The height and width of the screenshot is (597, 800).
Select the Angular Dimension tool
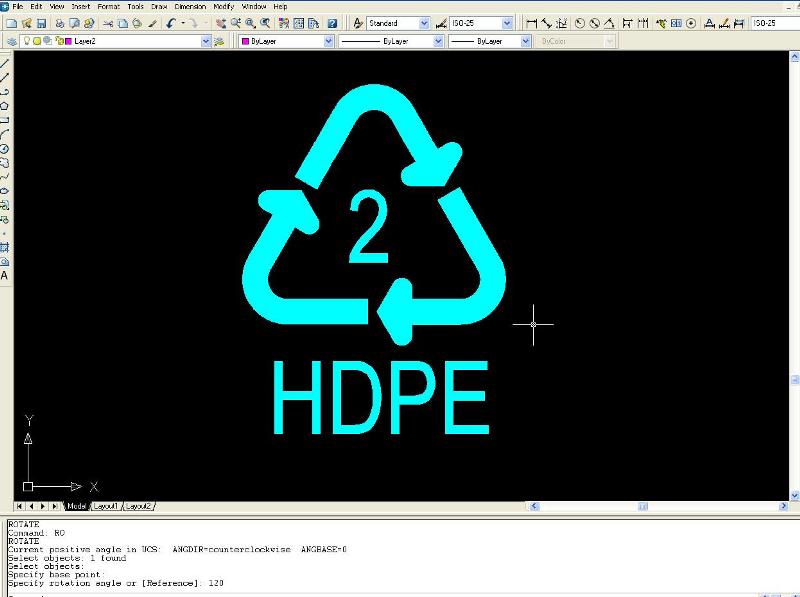(609, 23)
